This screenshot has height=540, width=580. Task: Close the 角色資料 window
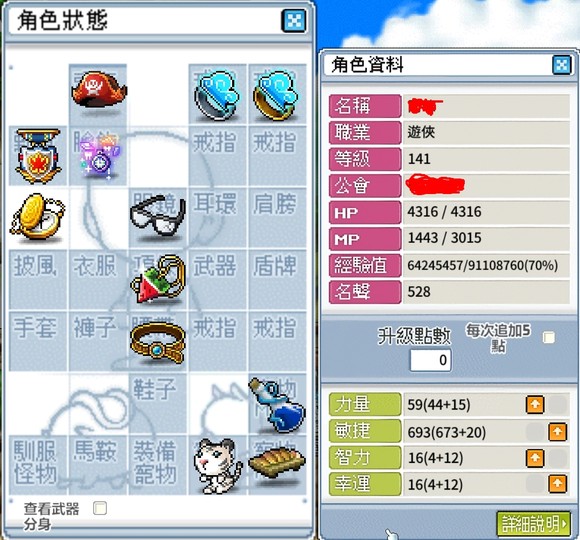click(562, 65)
